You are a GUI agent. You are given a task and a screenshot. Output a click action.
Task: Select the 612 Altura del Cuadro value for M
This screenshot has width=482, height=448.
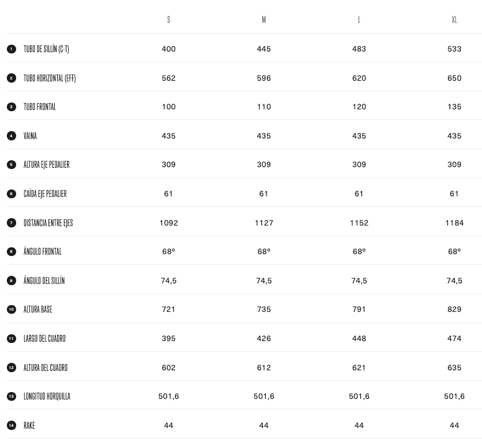pos(264,368)
